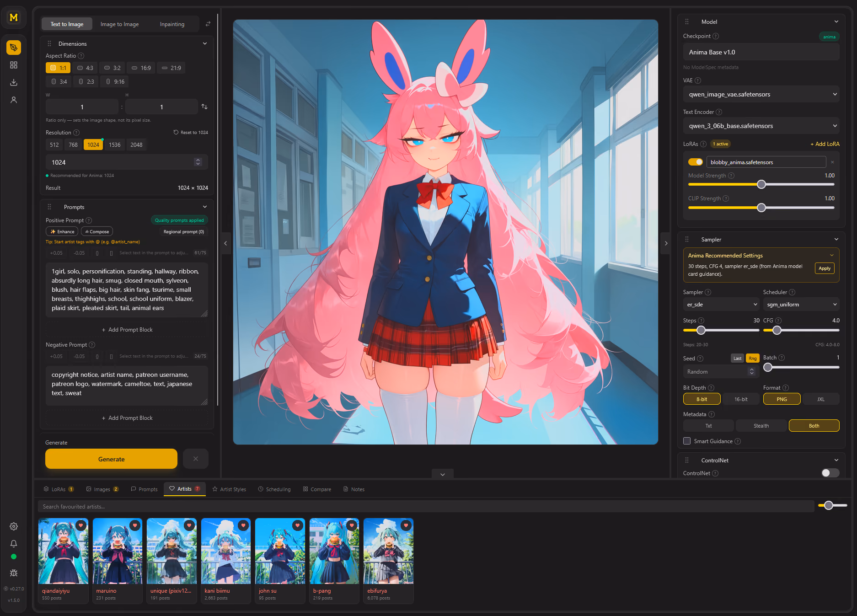This screenshot has height=616, width=857.
Task: Cancel generation with the x button
Action: [196, 459]
